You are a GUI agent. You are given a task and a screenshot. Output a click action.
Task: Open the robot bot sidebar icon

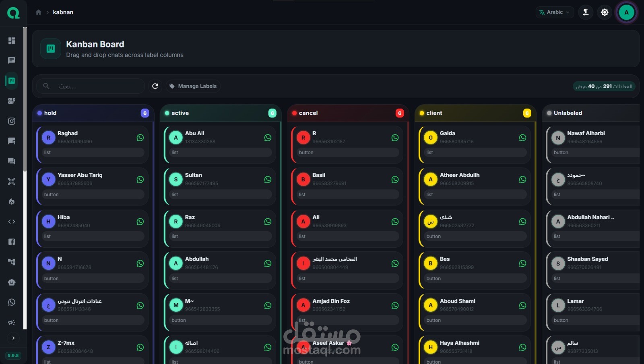click(x=12, y=282)
